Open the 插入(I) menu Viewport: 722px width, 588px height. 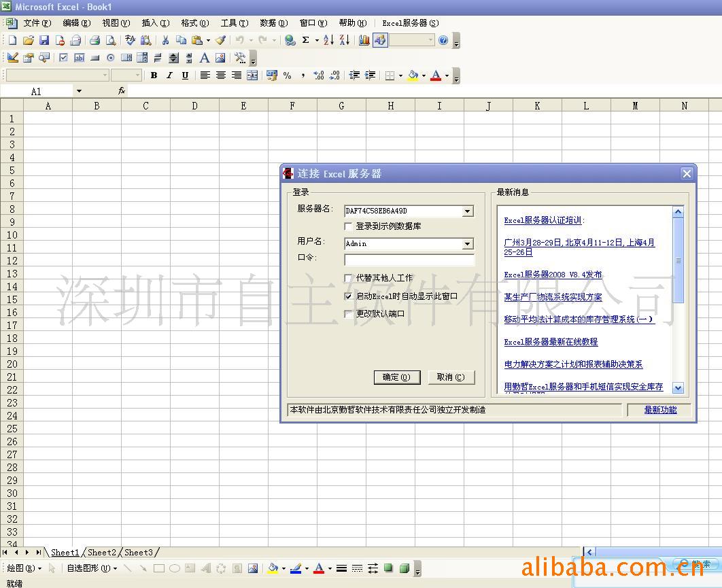(156, 23)
